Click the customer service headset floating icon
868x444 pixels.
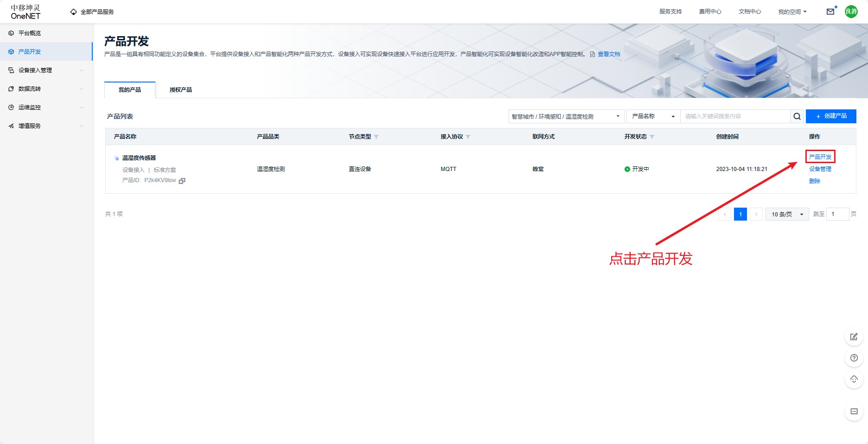[854, 379]
